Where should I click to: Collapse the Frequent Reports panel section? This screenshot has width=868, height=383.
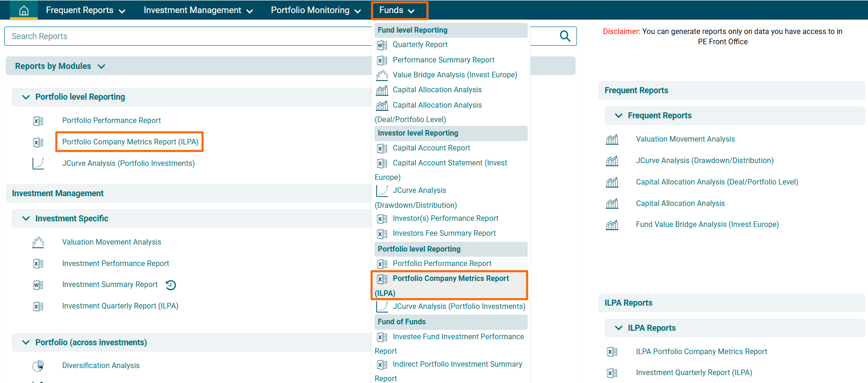(x=618, y=116)
